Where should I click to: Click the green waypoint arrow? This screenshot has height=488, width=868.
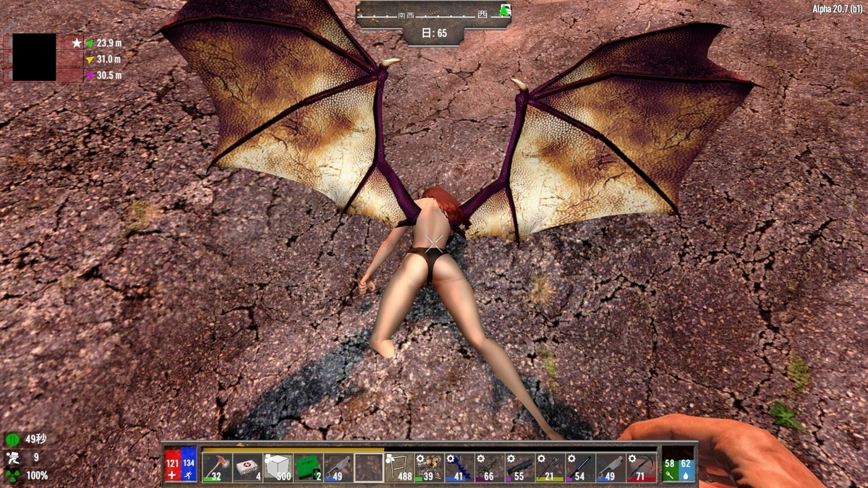pyautogui.click(x=90, y=43)
